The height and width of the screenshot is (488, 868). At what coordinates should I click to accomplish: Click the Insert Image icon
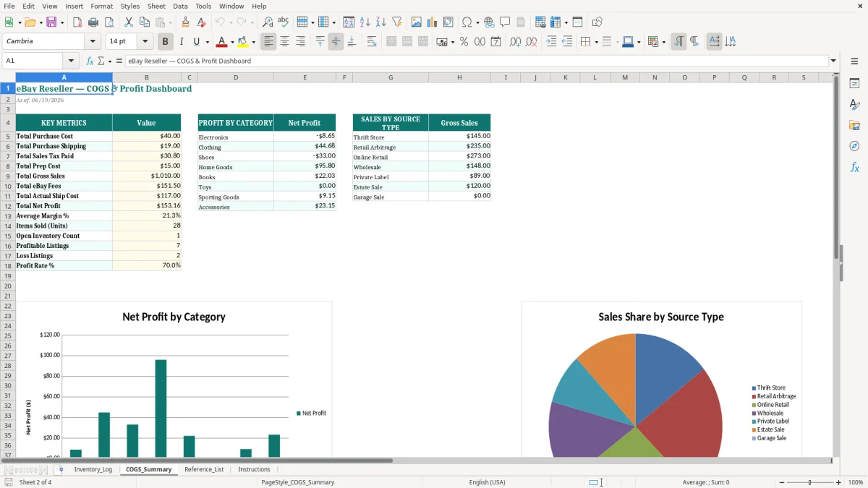(x=417, y=22)
